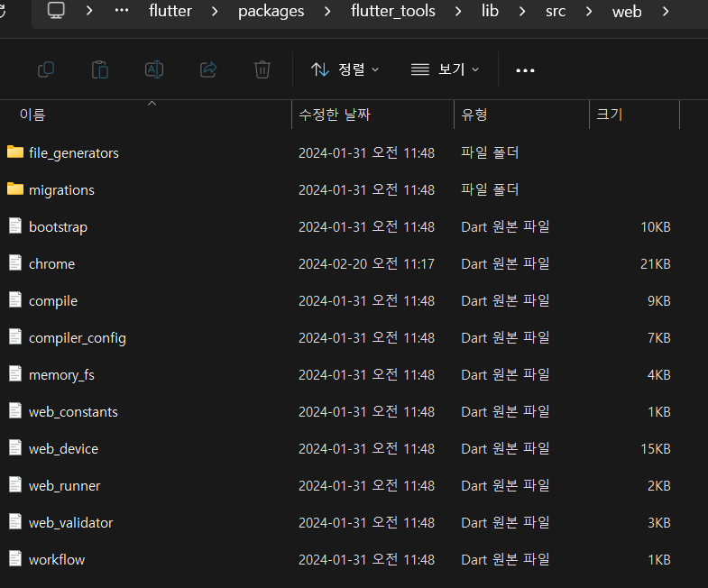Click the refresh icon beside address bar
Viewport: 708px width, 588px height.
coord(2,11)
